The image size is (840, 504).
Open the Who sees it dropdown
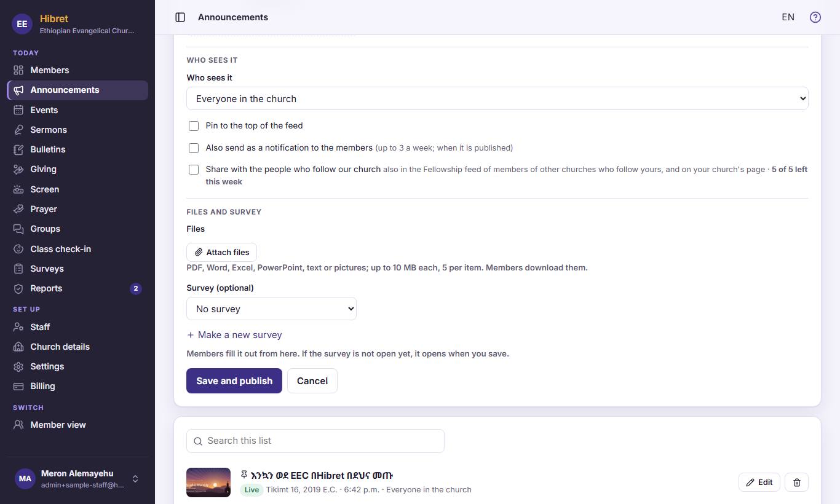coord(497,98)
